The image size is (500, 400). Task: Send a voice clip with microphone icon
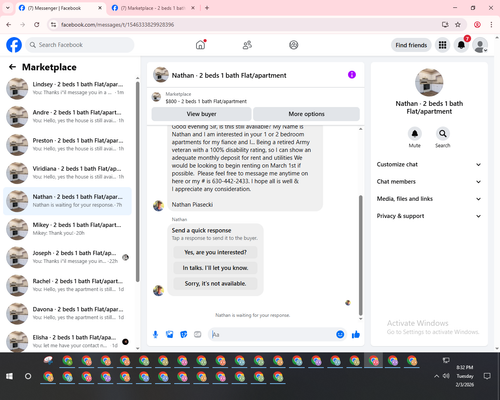coord(155,334)
